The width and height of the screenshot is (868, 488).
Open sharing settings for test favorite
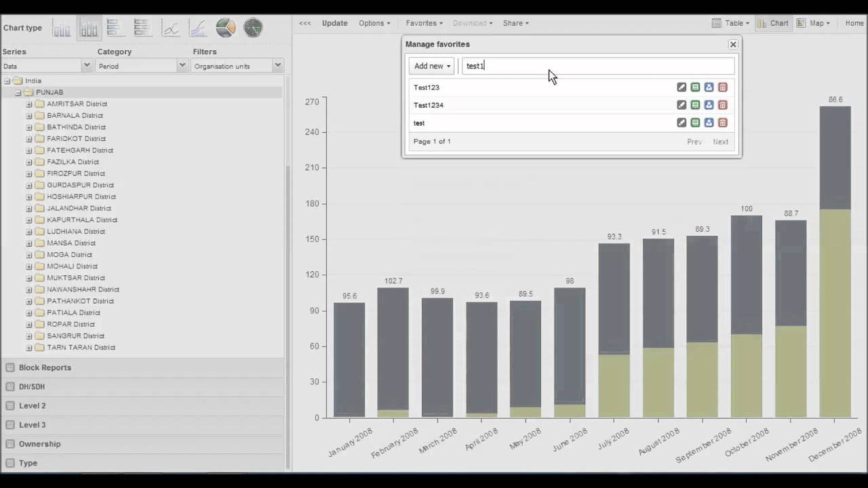coord(709,123)
